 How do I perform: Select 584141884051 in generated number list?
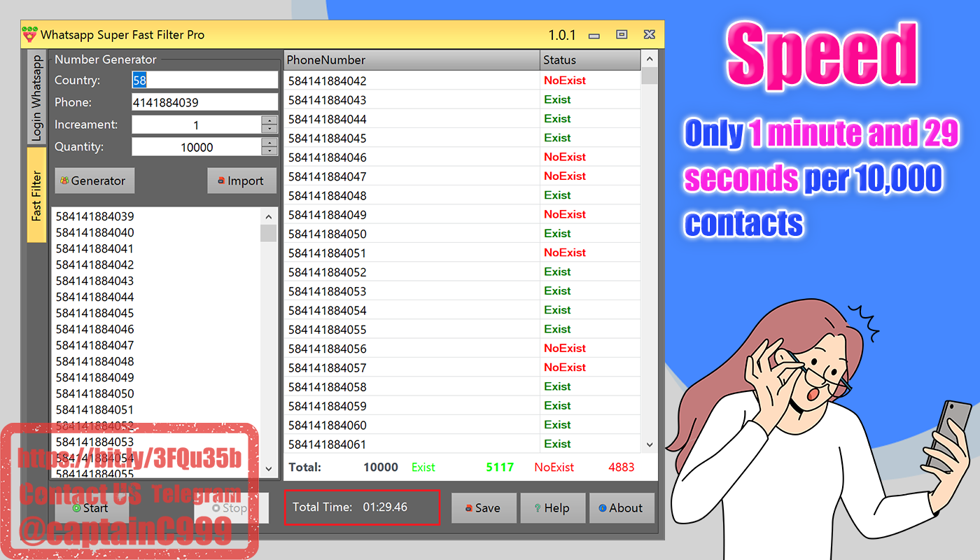[94, 409]
